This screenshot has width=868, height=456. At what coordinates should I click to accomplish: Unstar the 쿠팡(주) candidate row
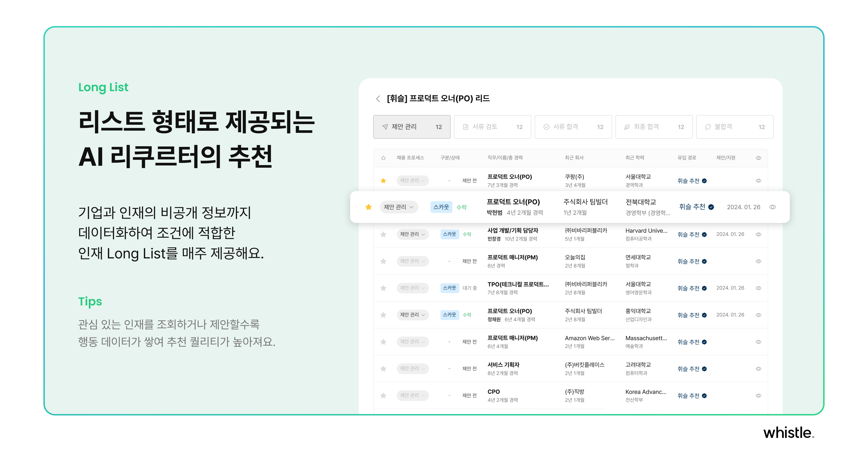[x=383, y=180]
